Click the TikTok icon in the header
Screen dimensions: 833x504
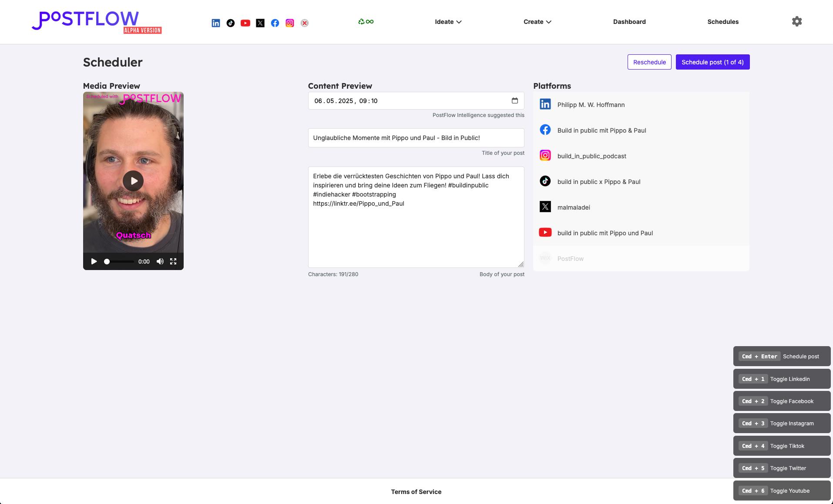click(x=231, y=23)
